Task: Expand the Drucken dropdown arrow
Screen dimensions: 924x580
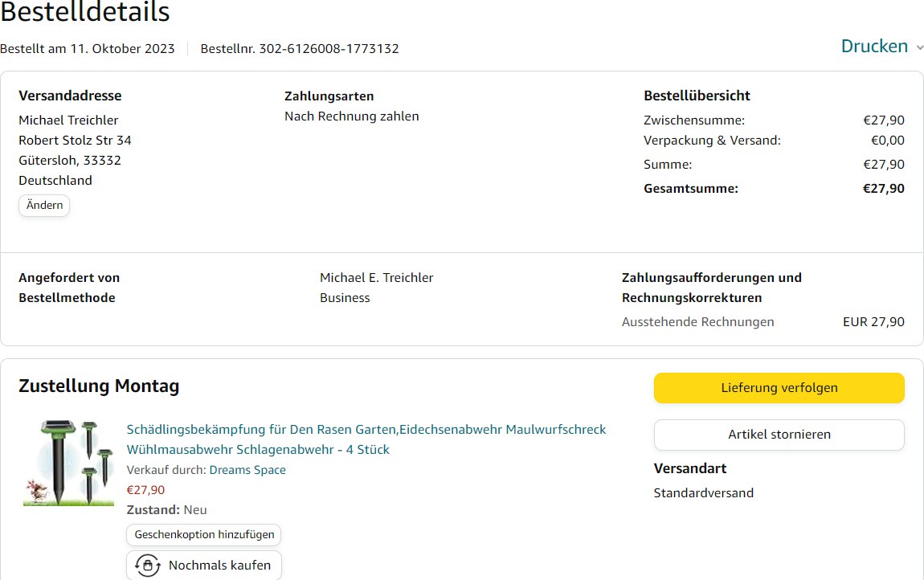Action: [919, 47]
